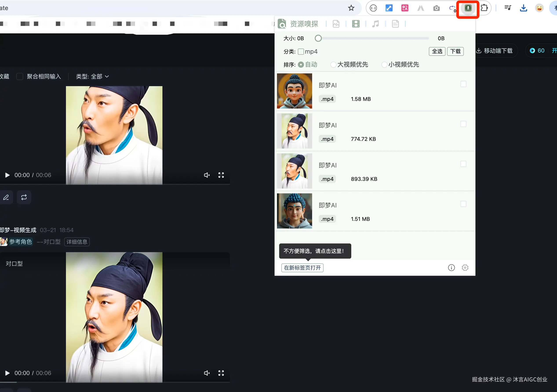
Task: Open sniffer settings gear icon
Action: click(465, 268)
